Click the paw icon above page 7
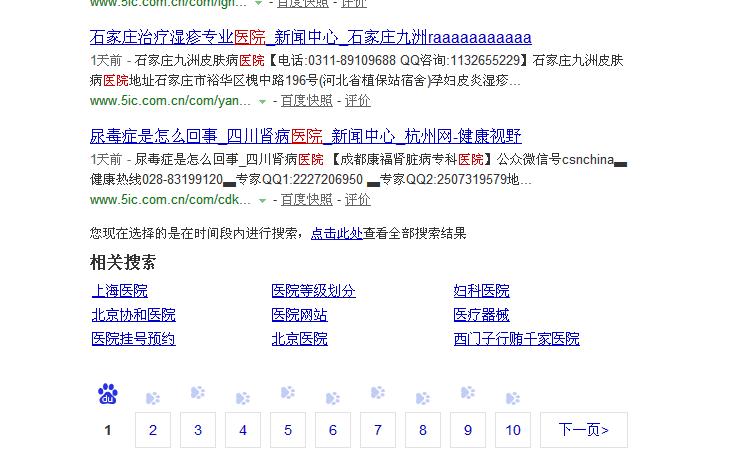The width and height of the screenshot is (756, 456). pos(377,393)
